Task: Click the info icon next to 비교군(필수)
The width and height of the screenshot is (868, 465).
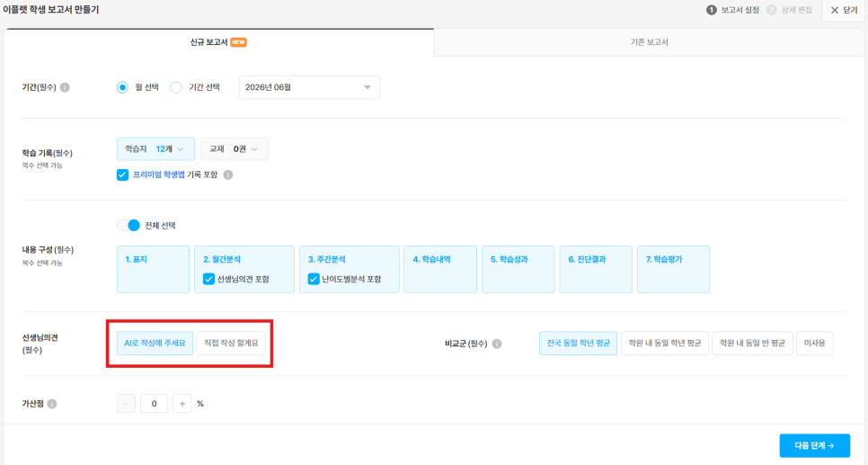Action: (497, 344)
